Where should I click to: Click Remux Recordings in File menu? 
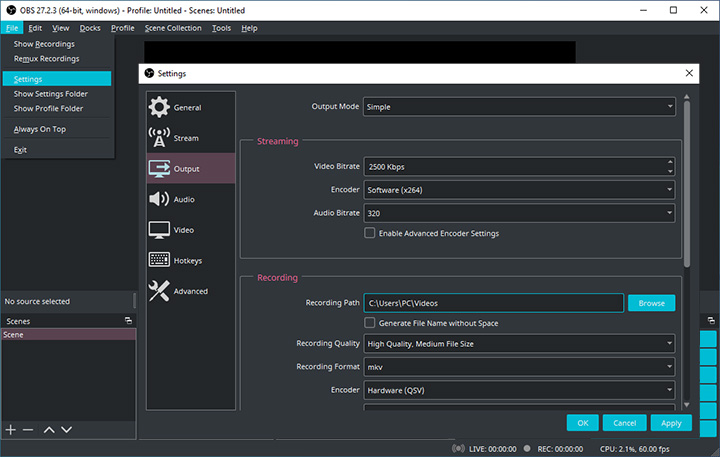coord(46,59)
